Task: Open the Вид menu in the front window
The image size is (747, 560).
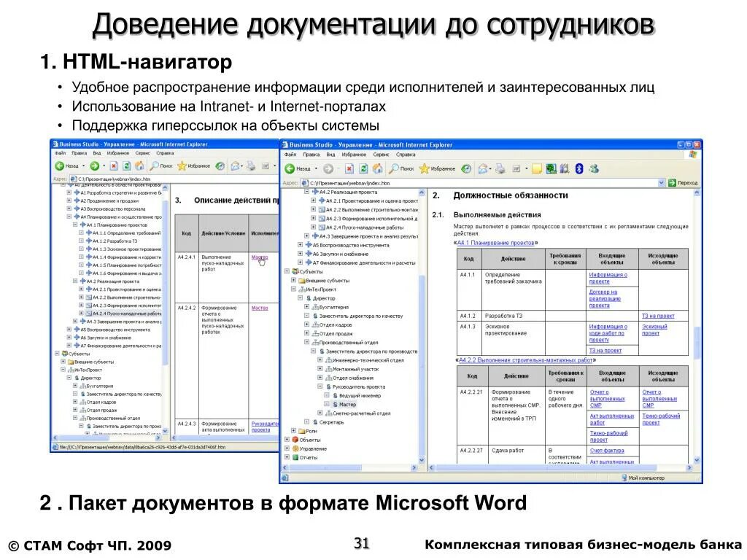Action: (x=330, y=155)
